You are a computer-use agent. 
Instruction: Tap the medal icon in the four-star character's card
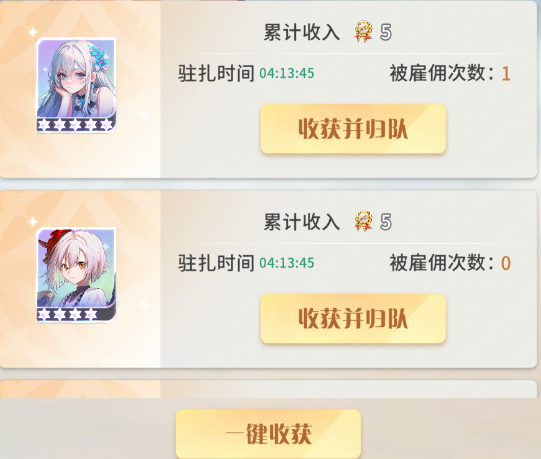(x=364, y=221)
